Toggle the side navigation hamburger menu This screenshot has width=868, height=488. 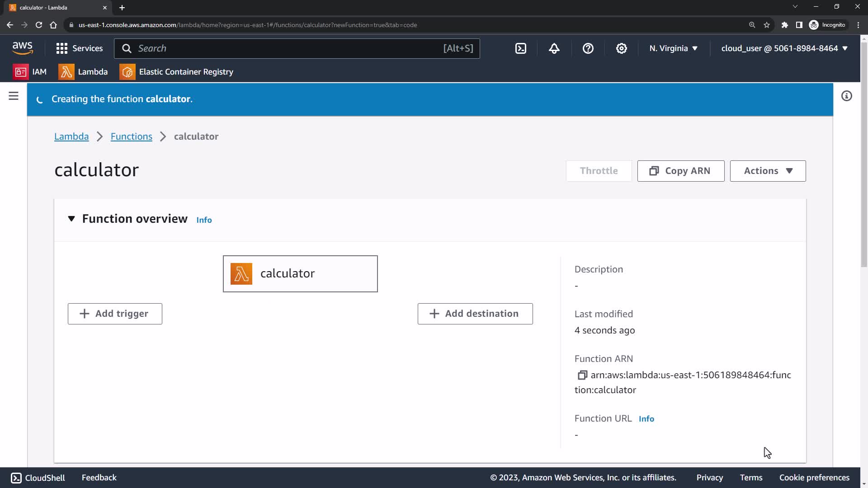pos(14,96)
